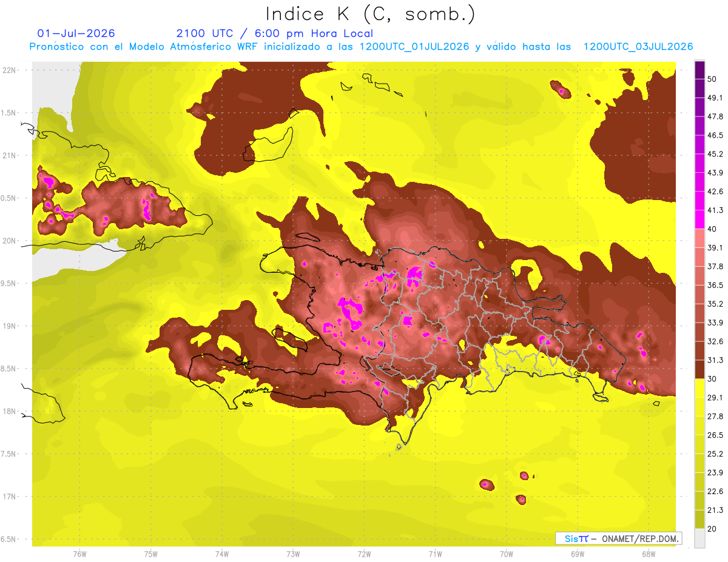The image size is (728, 562).
Task: Click the colorbar value '30'
Action: [712, 379]
